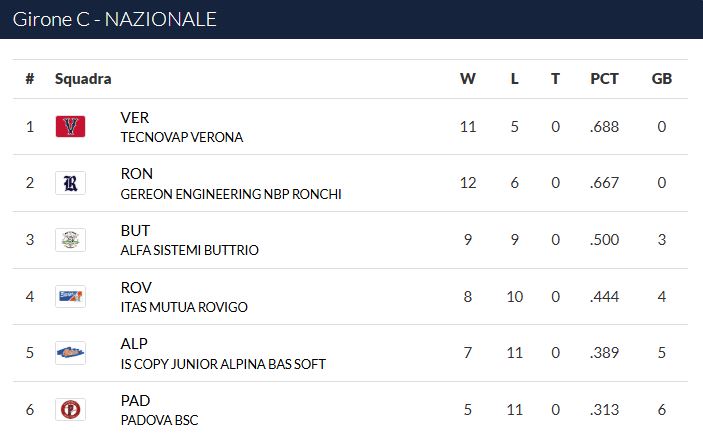Select the PADOVA BSC team name

click(159, 420)
